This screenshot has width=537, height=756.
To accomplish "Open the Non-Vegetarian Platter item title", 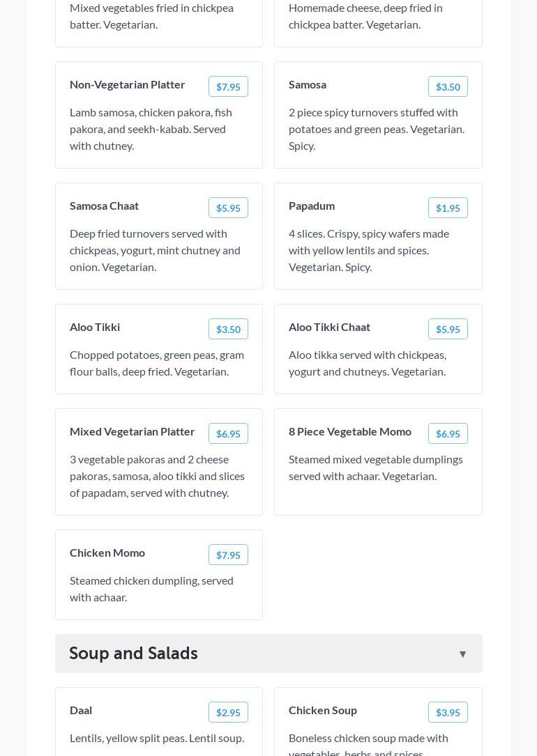I will [128, 84].
